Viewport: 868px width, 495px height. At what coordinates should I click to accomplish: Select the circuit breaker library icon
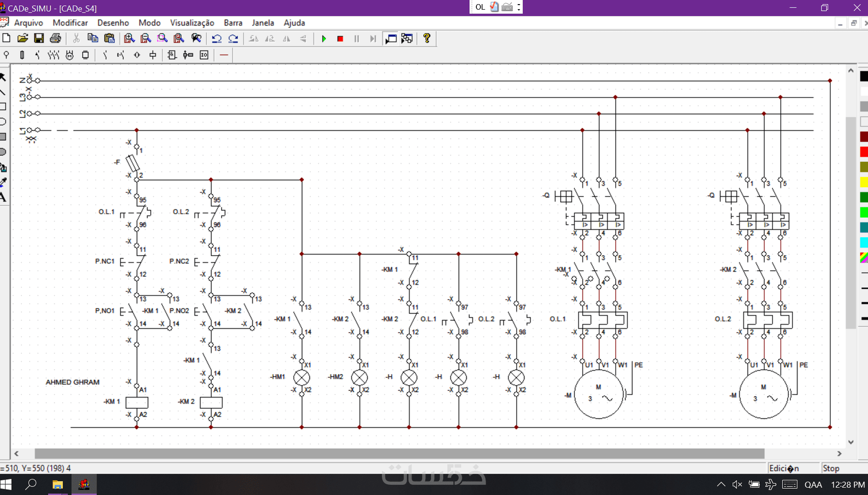click(37, 55)
